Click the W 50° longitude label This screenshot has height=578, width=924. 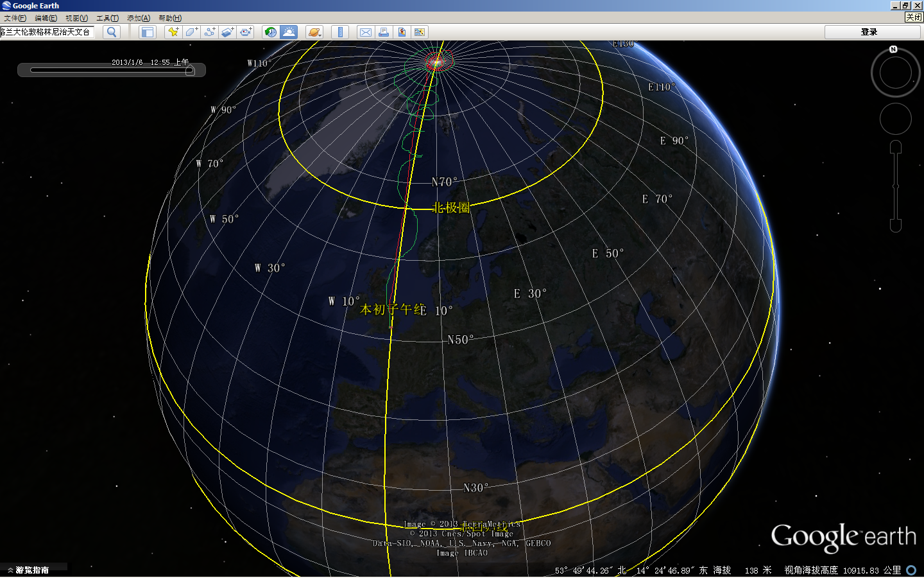tap(224, 219)
